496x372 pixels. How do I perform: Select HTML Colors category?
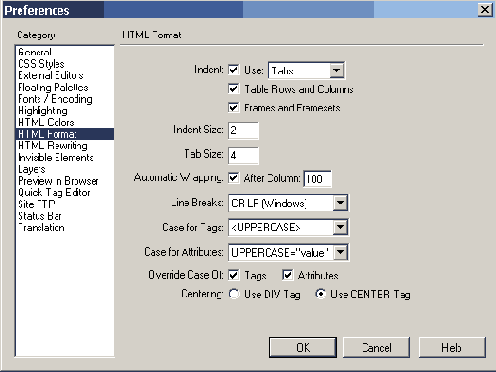65,122
